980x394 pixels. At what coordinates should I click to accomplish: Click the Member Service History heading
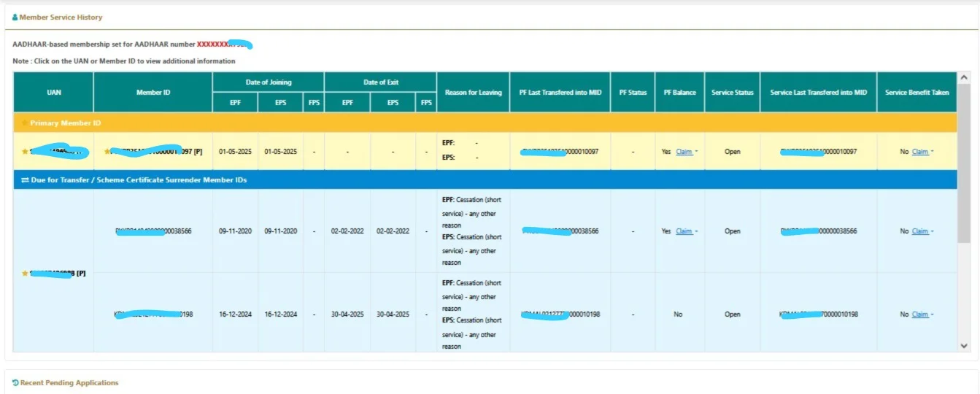click(61, 17)
